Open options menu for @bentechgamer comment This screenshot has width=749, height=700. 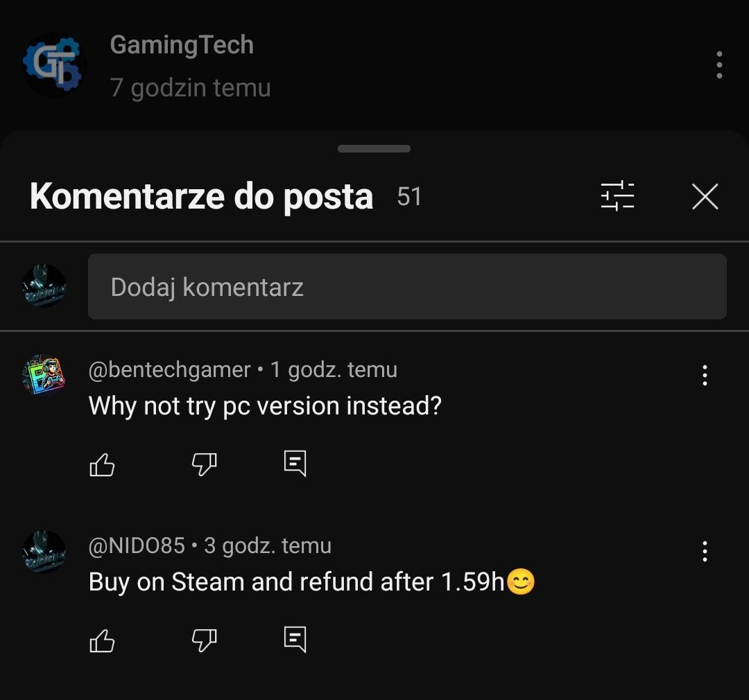(x=705, y=375)
